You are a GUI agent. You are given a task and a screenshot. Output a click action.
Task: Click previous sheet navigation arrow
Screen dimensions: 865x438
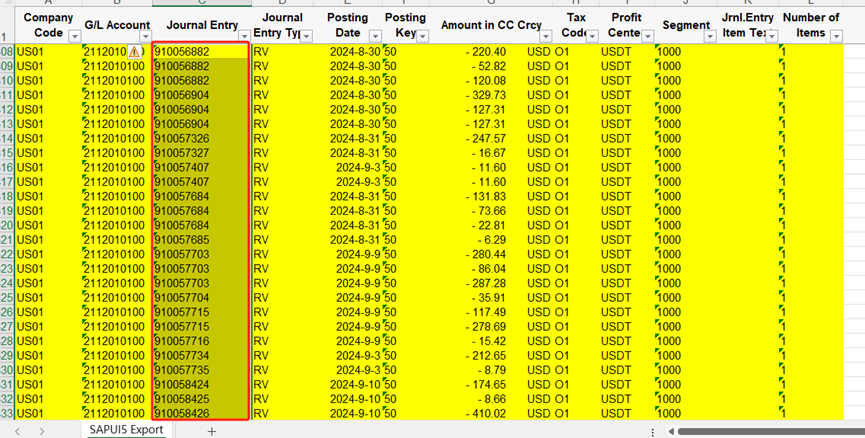15,430
